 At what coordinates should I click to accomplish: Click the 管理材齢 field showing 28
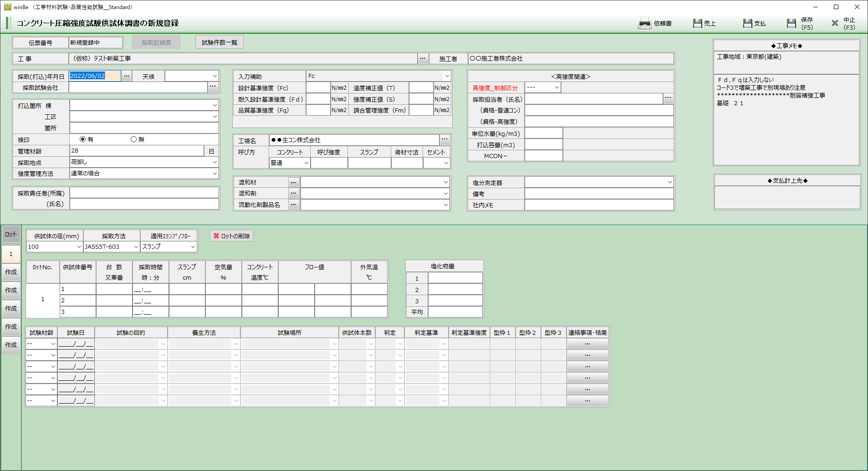pos(137,151)
